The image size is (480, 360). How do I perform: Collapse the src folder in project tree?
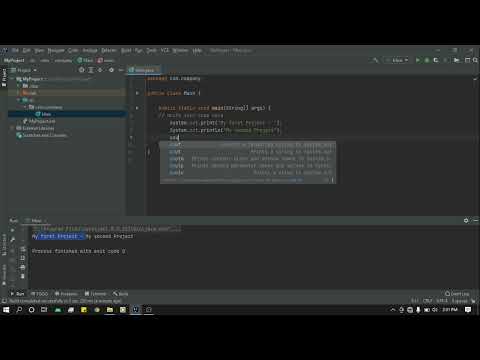(x=19, y=100)
